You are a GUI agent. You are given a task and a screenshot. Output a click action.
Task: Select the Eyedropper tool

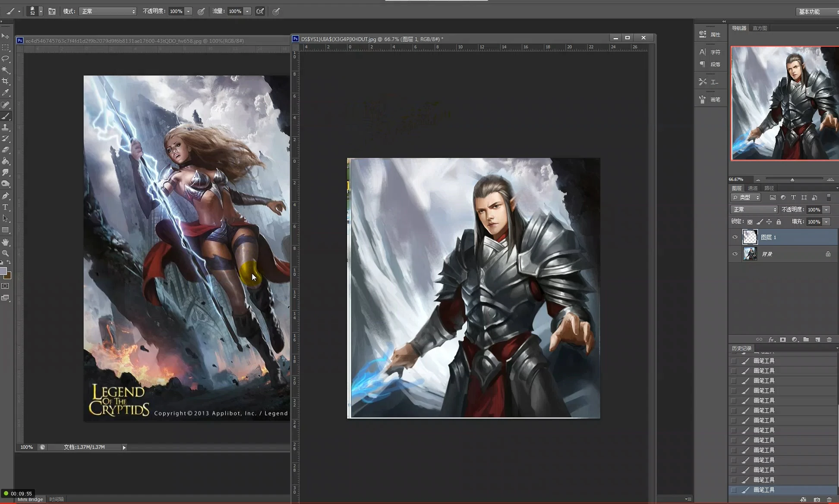(6, 92)
